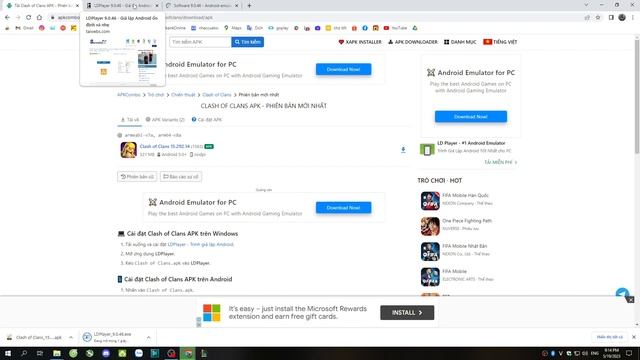This screenshot has height=360, width=640.
Task: Open the browser home page icon
Action: [x=39, y=18]
